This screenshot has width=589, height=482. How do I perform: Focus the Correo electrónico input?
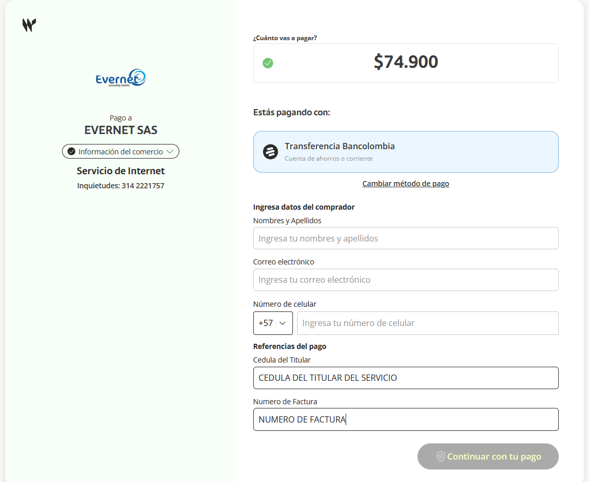[x=406, y=280]
